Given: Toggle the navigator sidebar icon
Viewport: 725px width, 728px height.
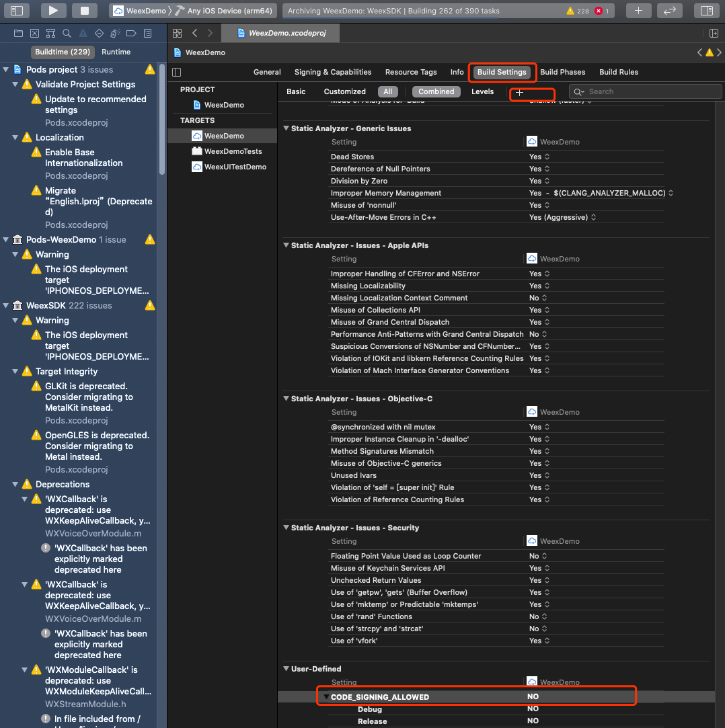Looking at the screenshot, I should (x=17, y=10).
